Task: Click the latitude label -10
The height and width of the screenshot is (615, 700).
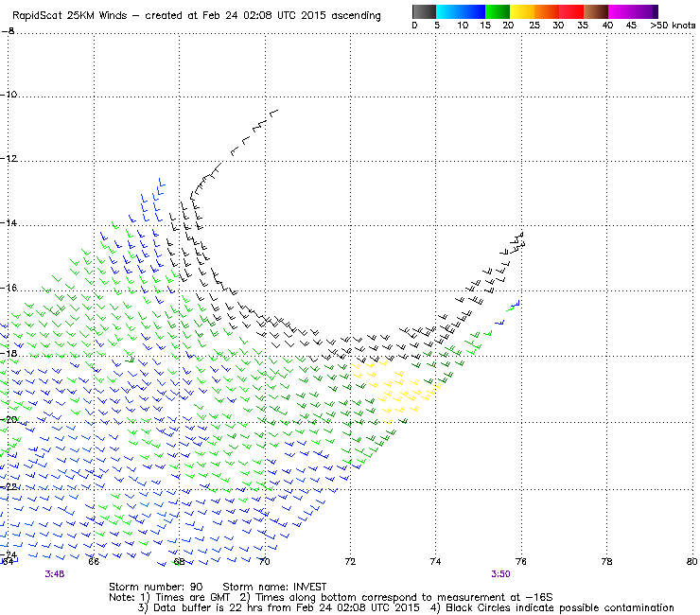Action: tap(9, 95)
